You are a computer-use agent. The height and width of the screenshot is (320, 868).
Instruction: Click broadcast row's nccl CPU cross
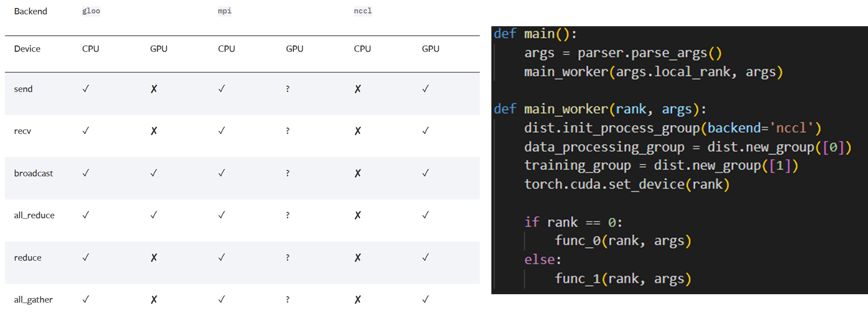[x=358, y=173]
